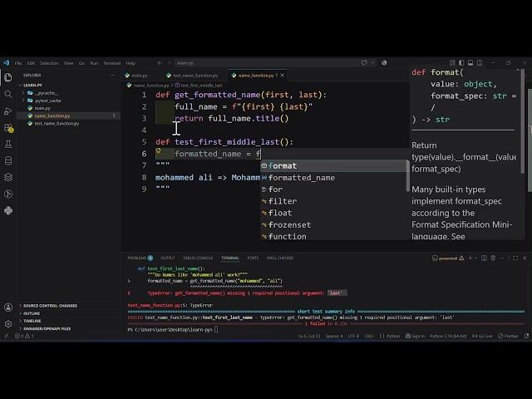Select 'frozenset' autocomplete suggestion
This screenshot has width=532, height=399.
point(334,225)
